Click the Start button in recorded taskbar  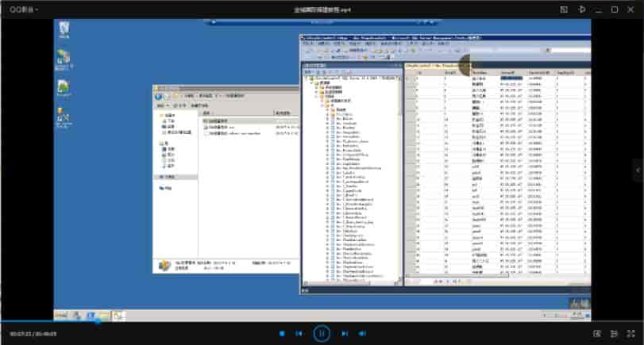click(x=61, y=316)
